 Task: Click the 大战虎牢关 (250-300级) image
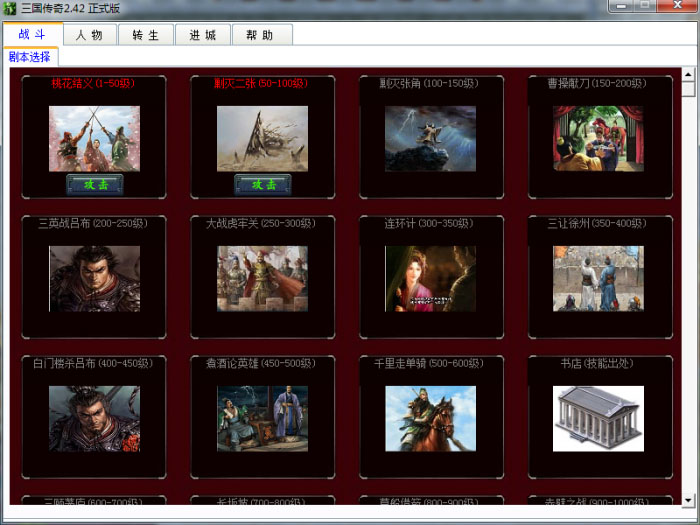pyautogui.click(x=262, y=279)
